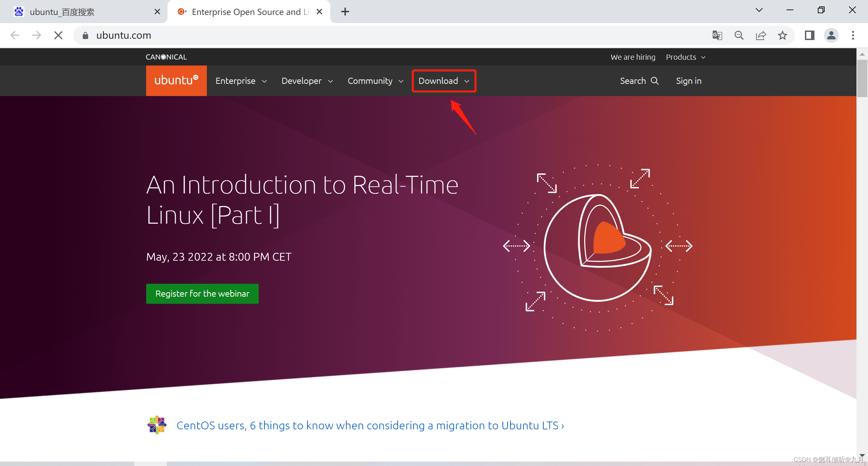Minimize the Chrome window
The width and height of the screenshot is (868, 466).
tap(790, 10)
